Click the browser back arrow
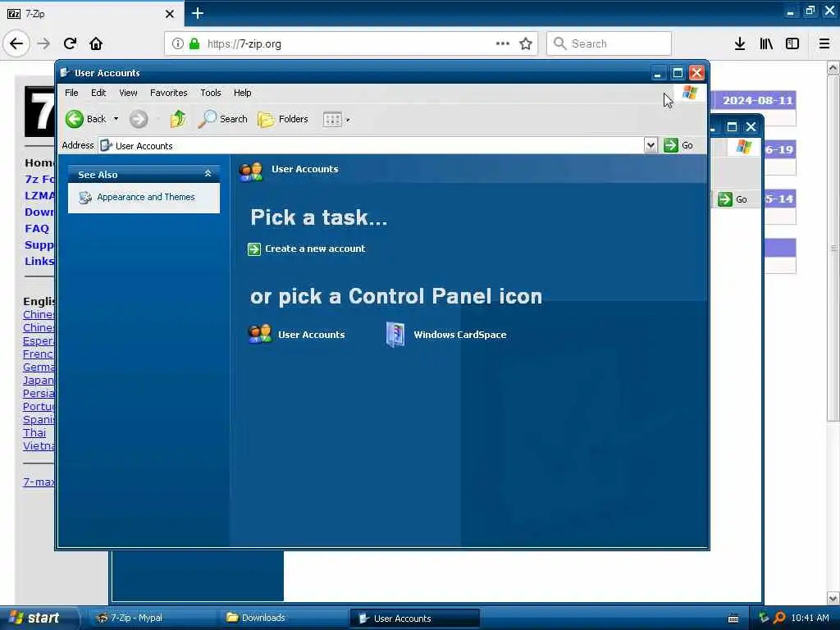Image resolution: width=840 pixels, height=630 pixels. point(16,43)
